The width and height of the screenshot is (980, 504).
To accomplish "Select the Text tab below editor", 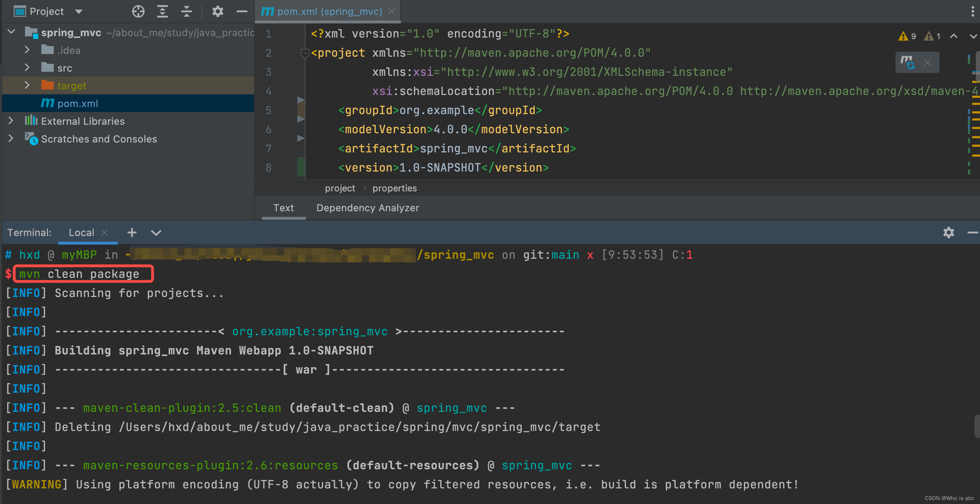I will [x=283, y=208].
